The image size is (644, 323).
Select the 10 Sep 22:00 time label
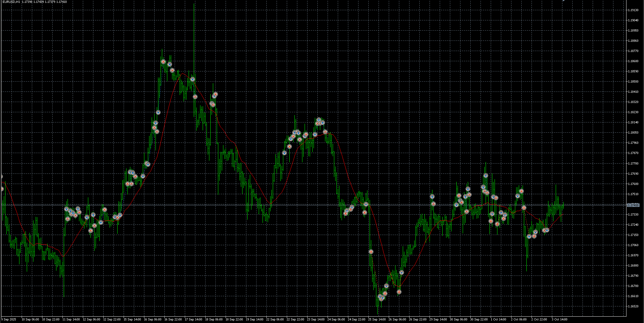pos(51,319)
